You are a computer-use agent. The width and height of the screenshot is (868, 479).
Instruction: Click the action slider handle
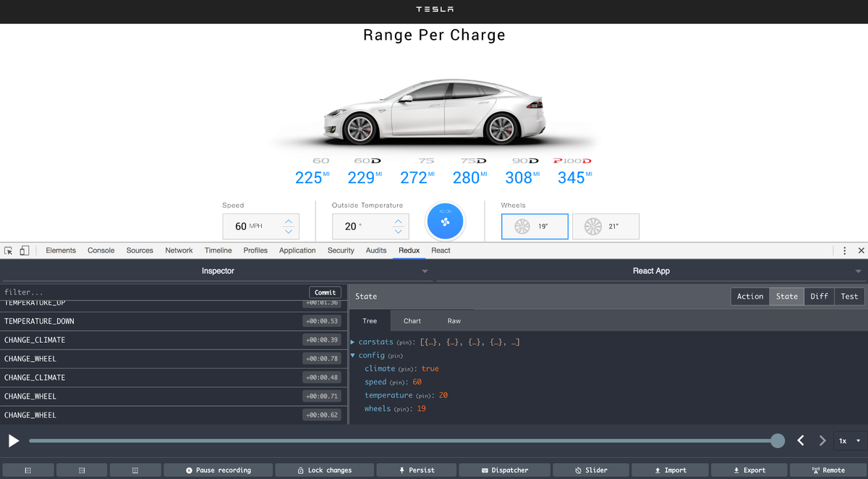(x=778, y=441)
